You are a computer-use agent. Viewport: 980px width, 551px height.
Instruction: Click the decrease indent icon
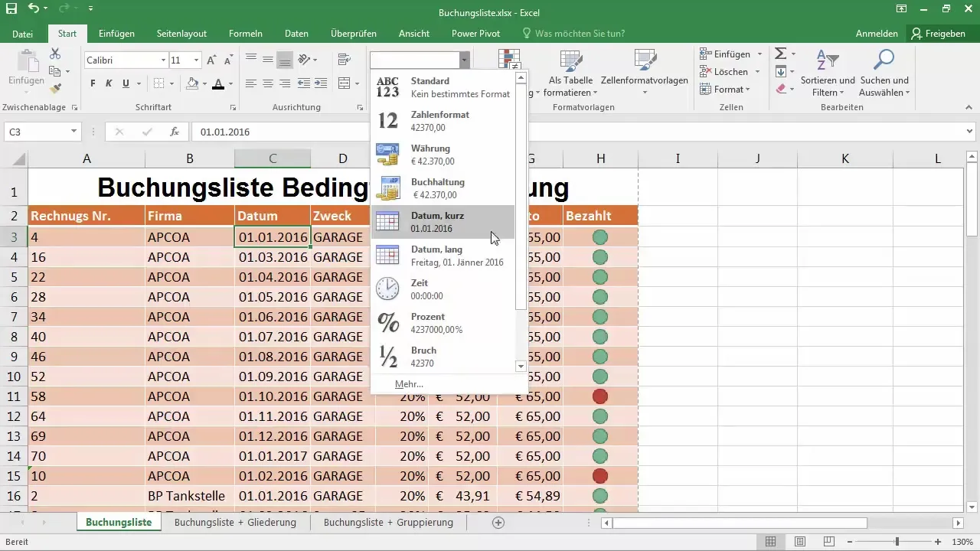[x=304, y=83]
